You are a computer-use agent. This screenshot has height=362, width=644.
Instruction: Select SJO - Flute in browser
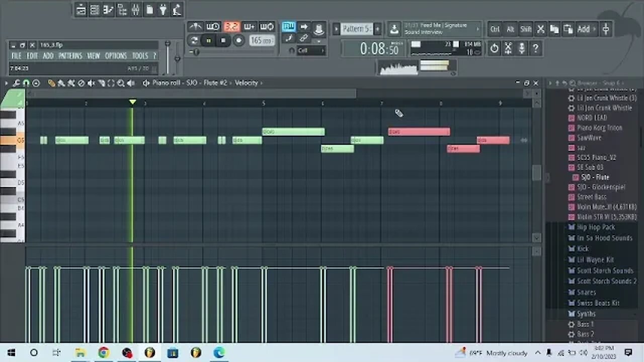pos(595,177)
